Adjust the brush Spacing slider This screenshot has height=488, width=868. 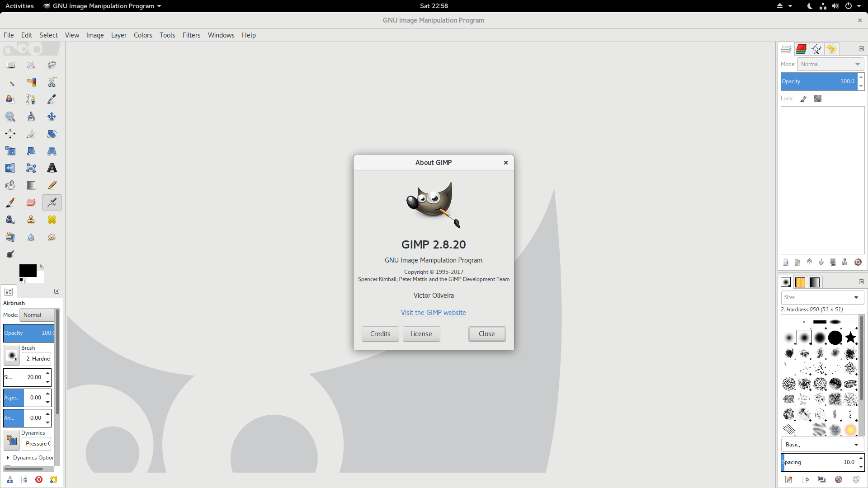(819, 462)
